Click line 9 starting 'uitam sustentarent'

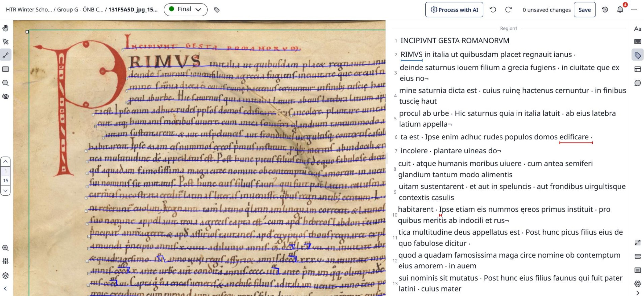coord(512,192)
